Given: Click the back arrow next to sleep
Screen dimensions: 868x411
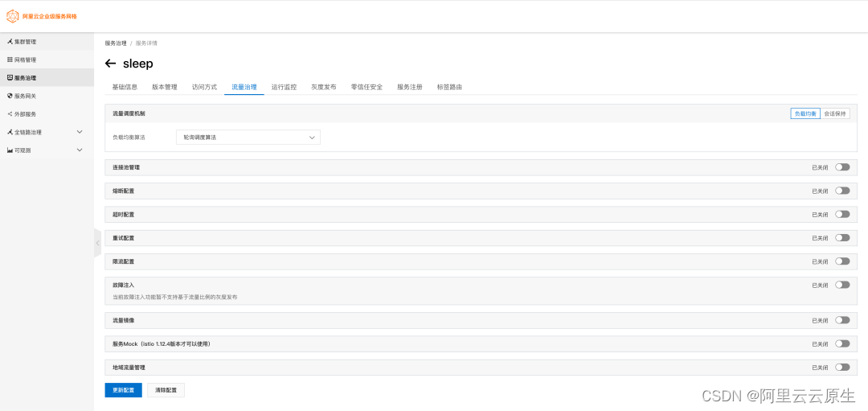Looking at the screenshot, I should pos(110,64).
